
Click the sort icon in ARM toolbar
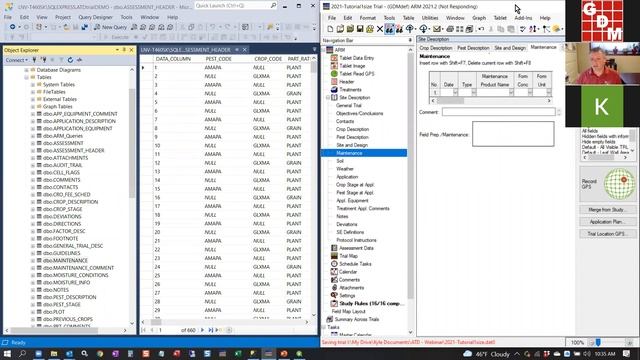[x=533, y=29]
